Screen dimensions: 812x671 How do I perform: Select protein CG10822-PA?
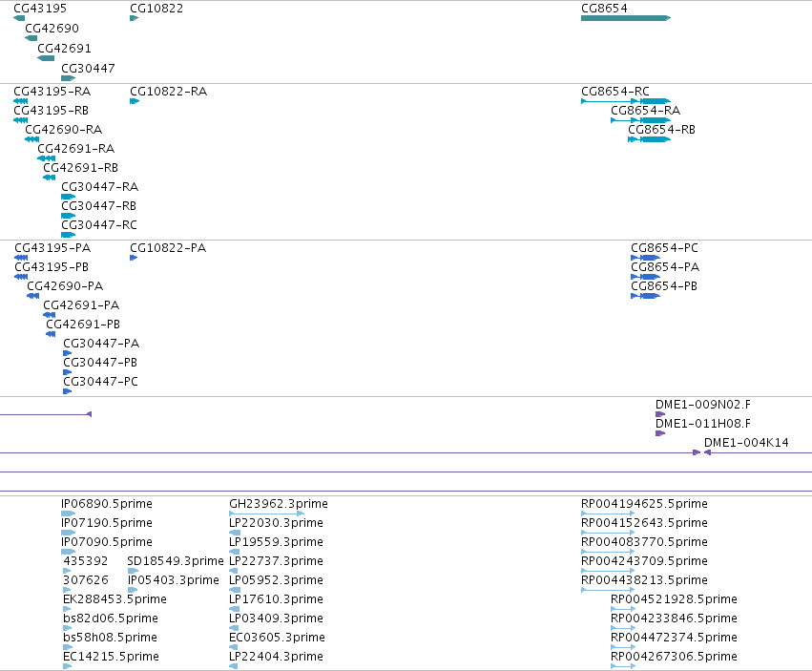tap(168, 247)
